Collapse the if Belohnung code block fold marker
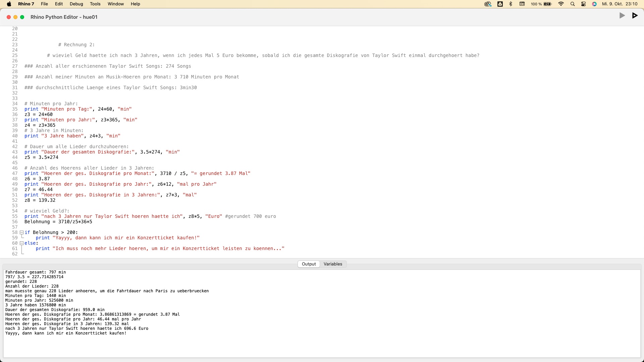This screenshot has width=644, height=362. click(x=22, y=232)
